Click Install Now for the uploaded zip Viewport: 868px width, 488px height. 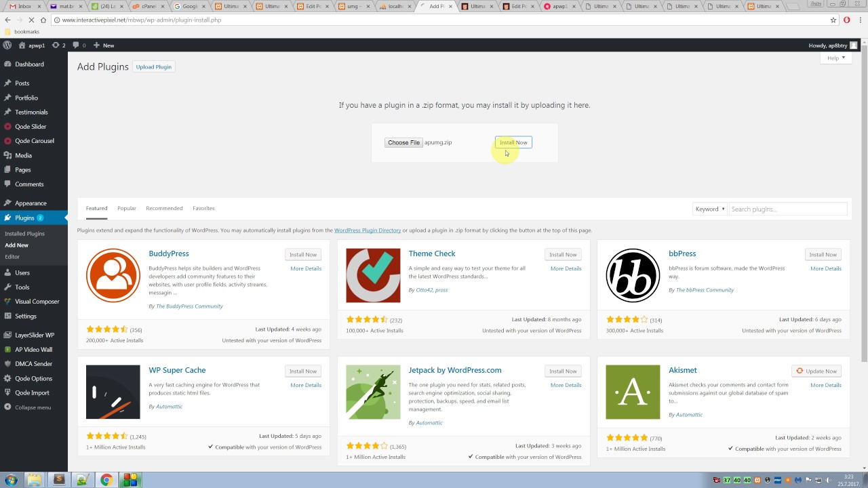click(513, 142)
